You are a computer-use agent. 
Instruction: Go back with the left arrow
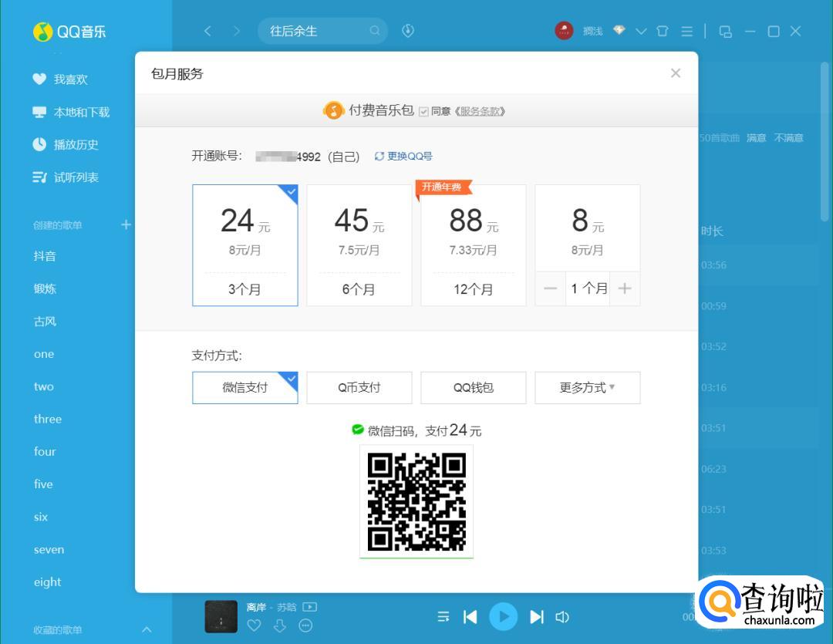207,32
